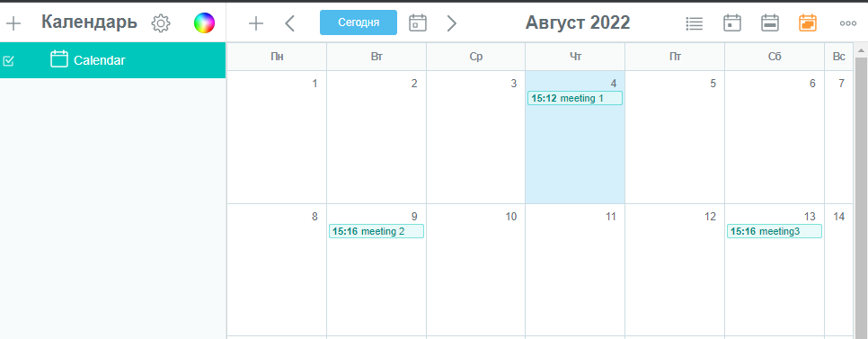Select the Calendar entry in sidebar

[x=113, y=60]
